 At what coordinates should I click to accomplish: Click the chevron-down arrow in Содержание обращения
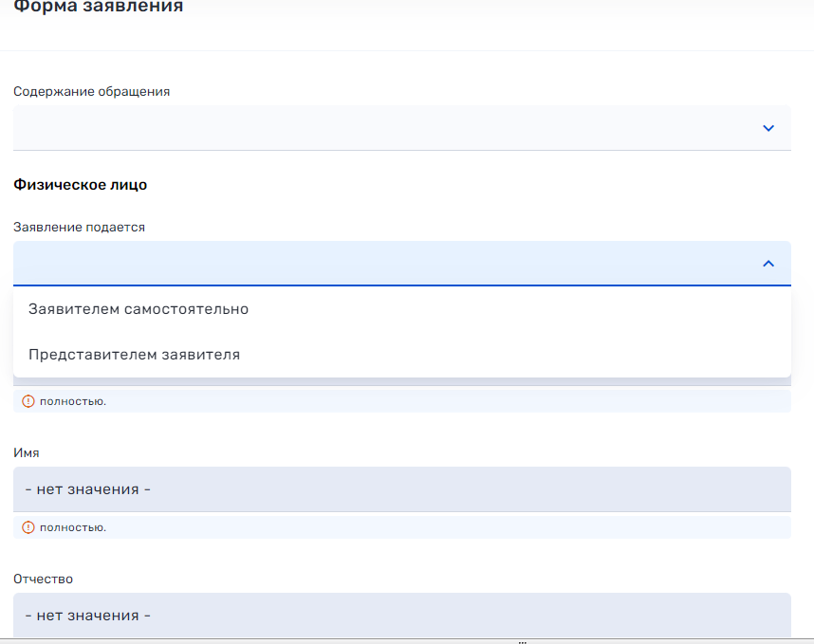click(768, 128)
